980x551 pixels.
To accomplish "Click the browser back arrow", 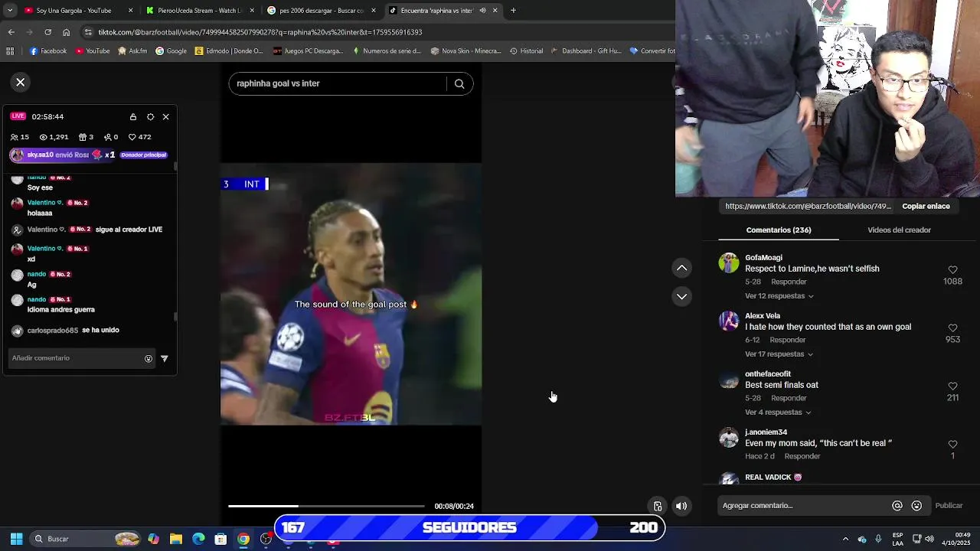I will [x=11, y=32].
